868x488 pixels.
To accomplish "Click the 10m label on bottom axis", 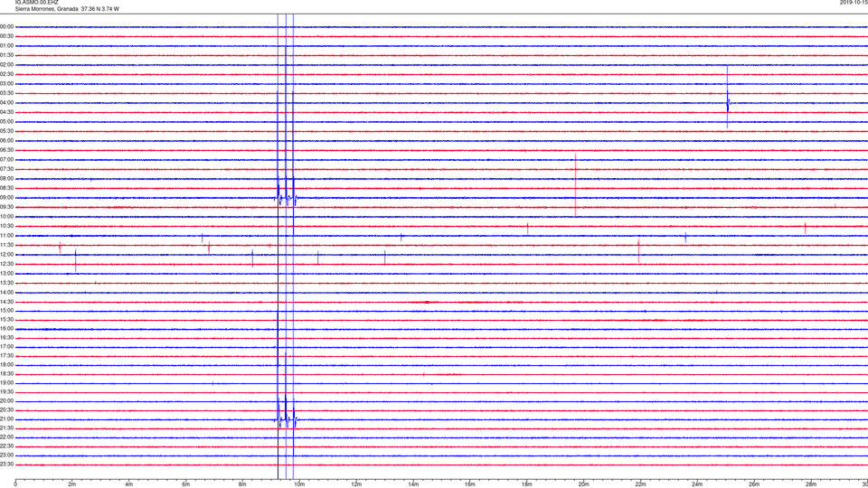I will (299, 484).
